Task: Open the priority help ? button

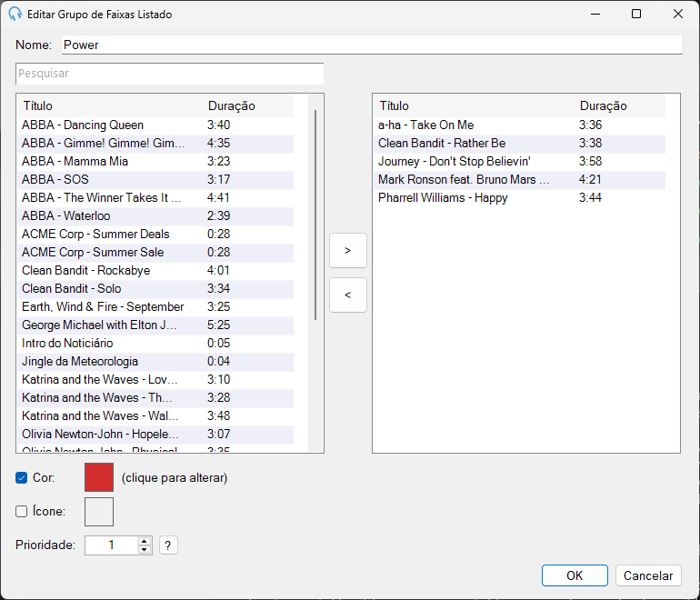Action: pyautogui.click(x=168, y=545)
